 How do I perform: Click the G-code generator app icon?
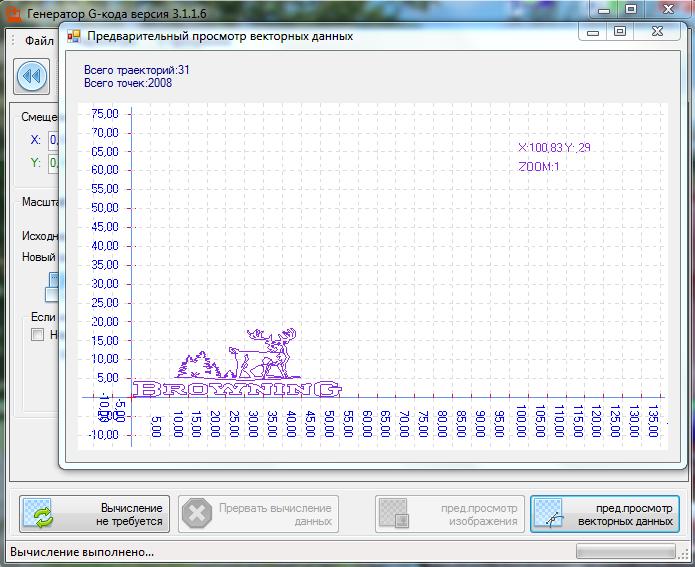coord(14,14)
